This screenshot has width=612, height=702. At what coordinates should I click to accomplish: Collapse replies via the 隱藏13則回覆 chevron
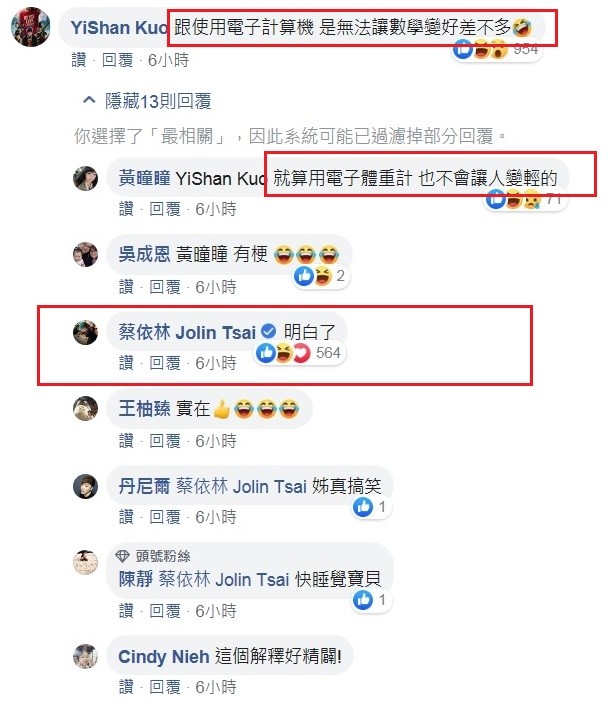90,100
